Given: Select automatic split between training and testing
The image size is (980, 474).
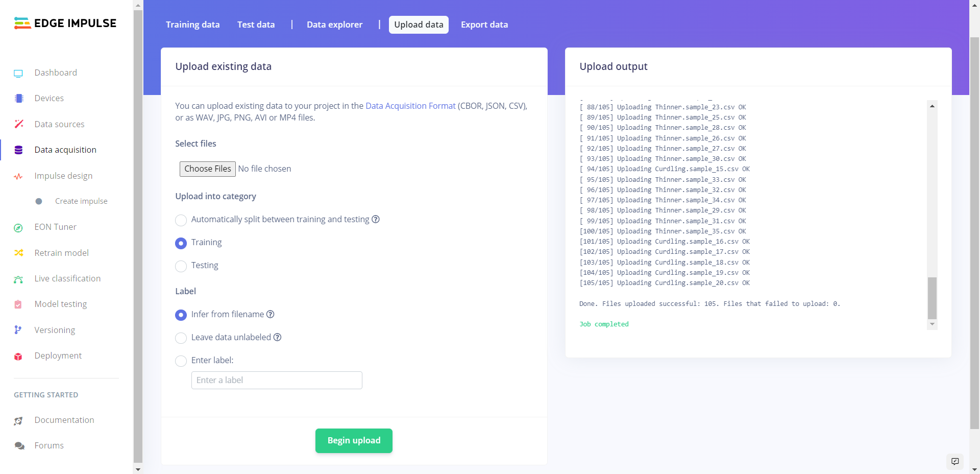Looking at the screenshot, I should [181, 220].
